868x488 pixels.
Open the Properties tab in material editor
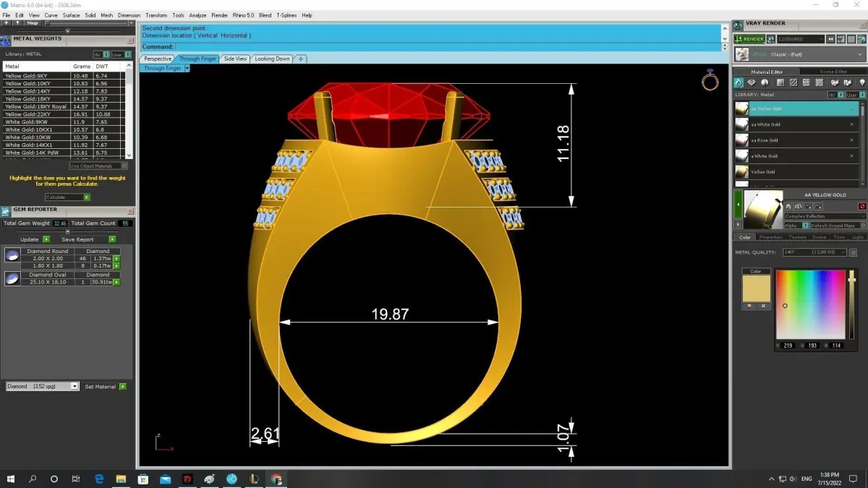770,237
